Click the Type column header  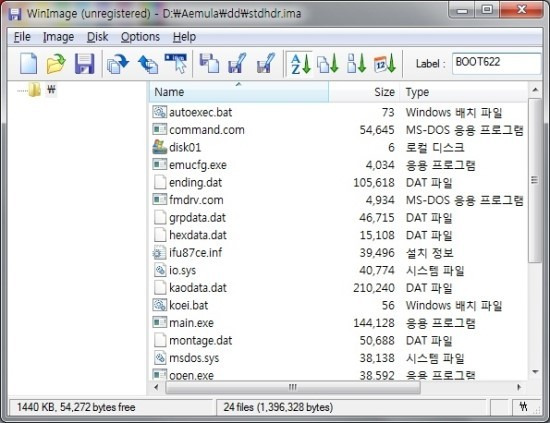point(464,92)
